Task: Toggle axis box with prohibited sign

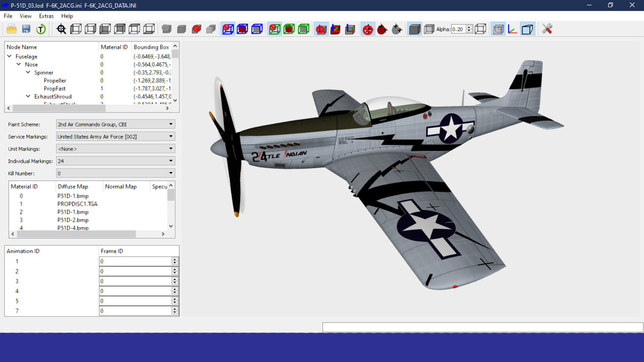Action: (x=321, y=29)
